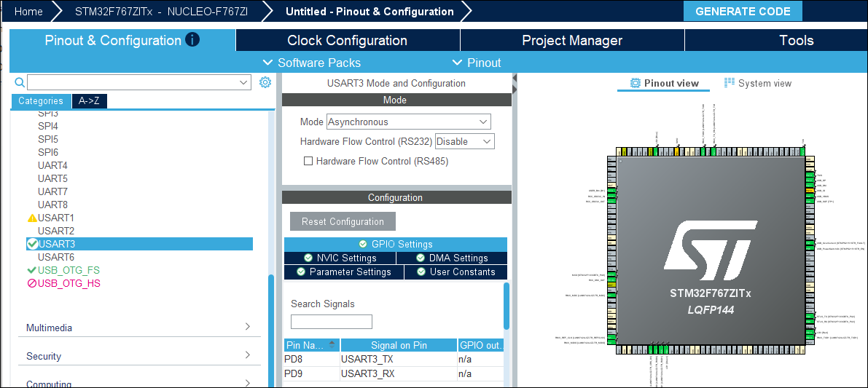Select USART2 in the peripheral list
The image size is (868, 388).
coord(56,231)
